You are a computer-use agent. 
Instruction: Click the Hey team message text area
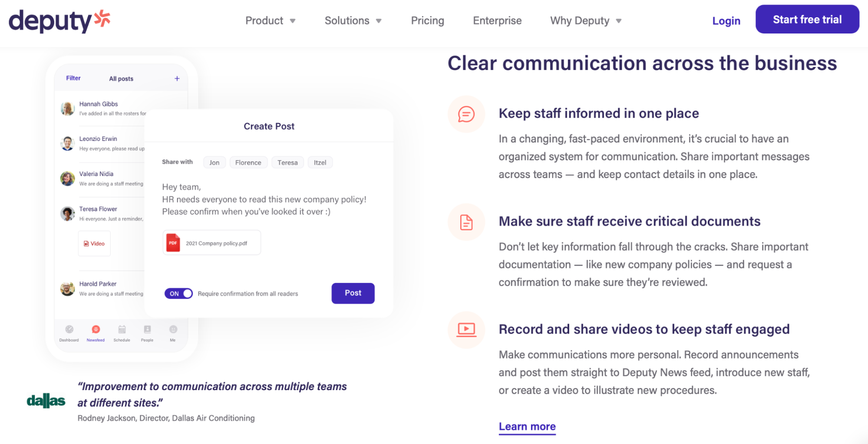click(264, 199)
